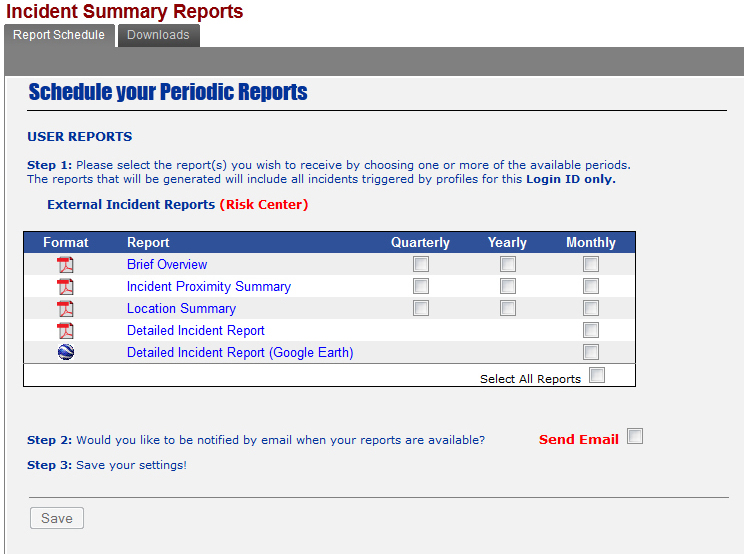Open the Incident Proximity Summary link
The image size is (744, 554).
[209, 287]
